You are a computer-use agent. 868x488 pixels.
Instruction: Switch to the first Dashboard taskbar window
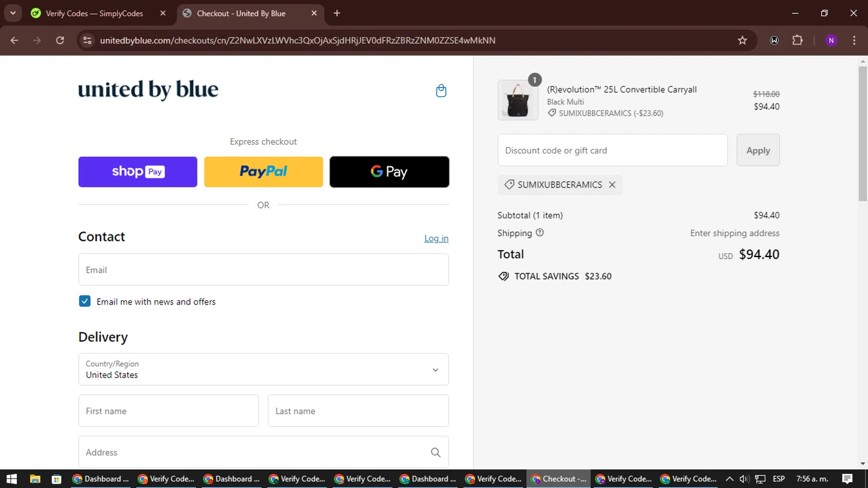click(x=101, y=479)
